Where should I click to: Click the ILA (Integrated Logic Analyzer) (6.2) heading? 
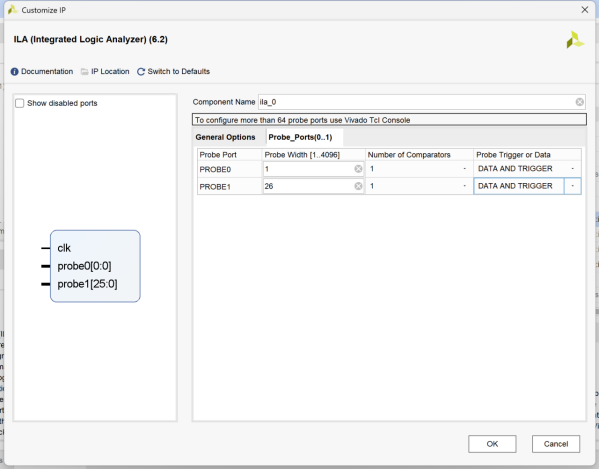pos(91,39)
